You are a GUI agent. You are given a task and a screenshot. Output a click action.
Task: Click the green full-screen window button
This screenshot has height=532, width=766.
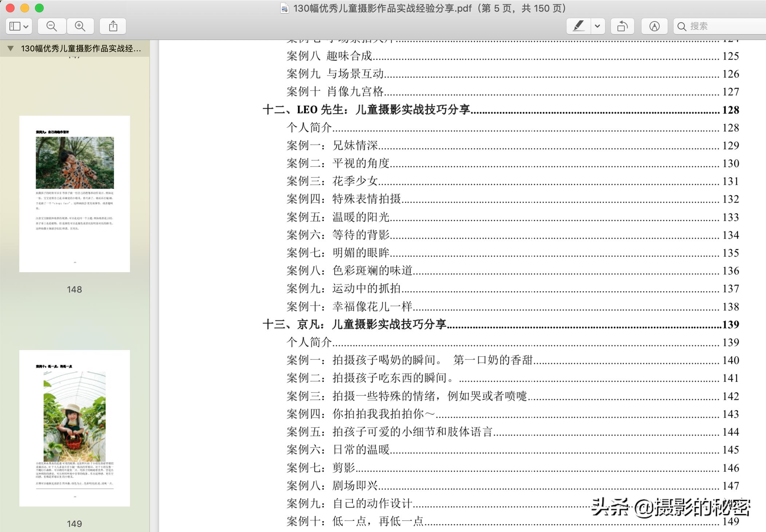coord(39,8)
